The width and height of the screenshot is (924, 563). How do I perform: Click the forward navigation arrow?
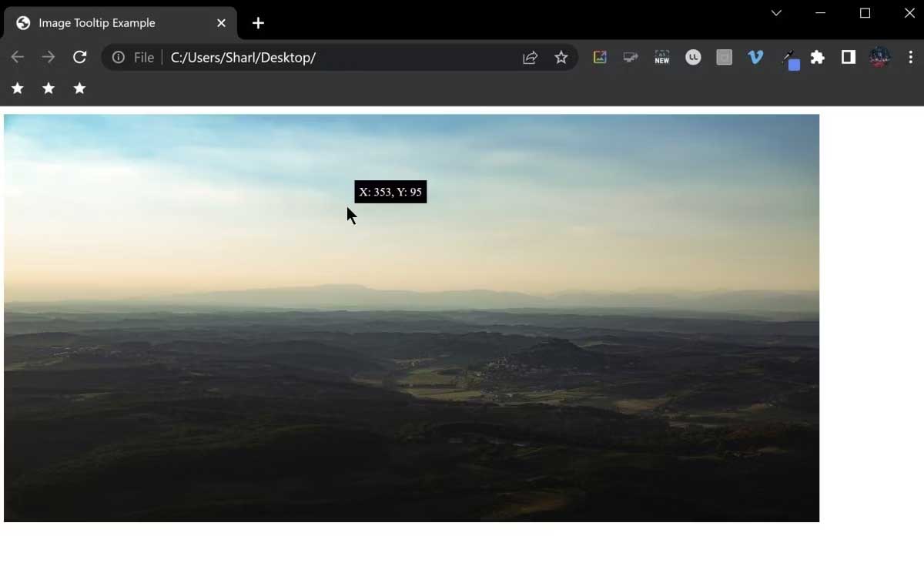pos(49,57)
